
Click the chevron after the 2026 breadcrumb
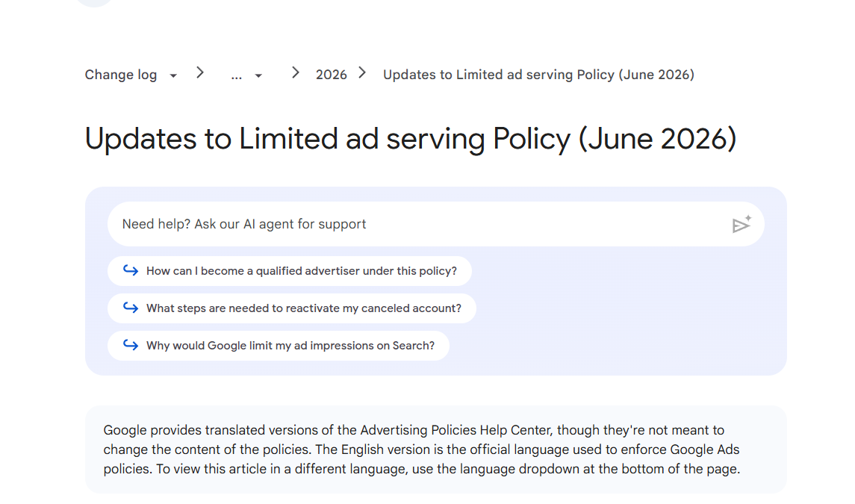tap(362, 72)
